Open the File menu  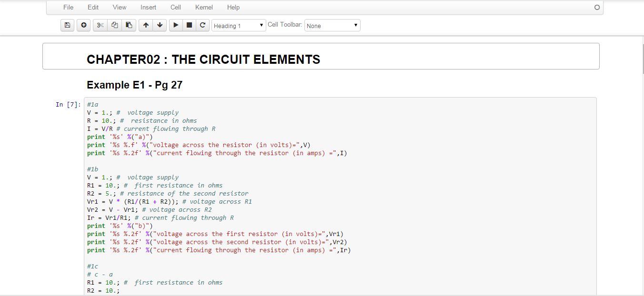pos(68,7)
